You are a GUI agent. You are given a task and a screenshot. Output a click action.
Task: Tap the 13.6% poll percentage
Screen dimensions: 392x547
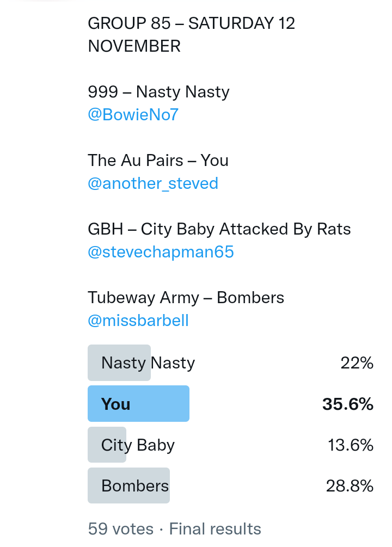pyautogui.click(x=350, y=445)
